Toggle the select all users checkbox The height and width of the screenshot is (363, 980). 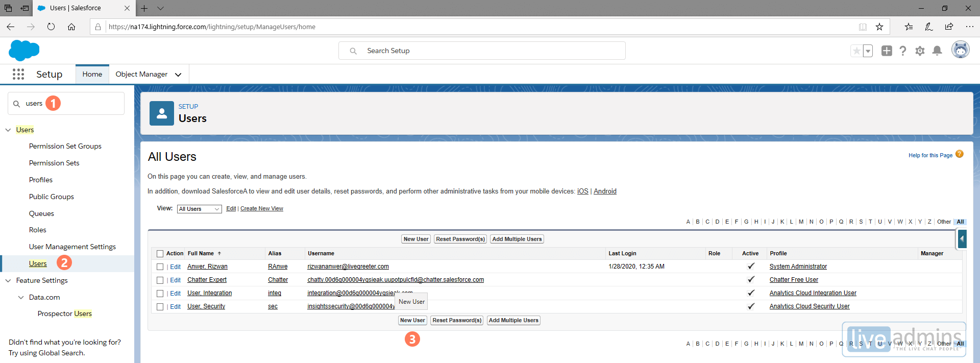160,254
